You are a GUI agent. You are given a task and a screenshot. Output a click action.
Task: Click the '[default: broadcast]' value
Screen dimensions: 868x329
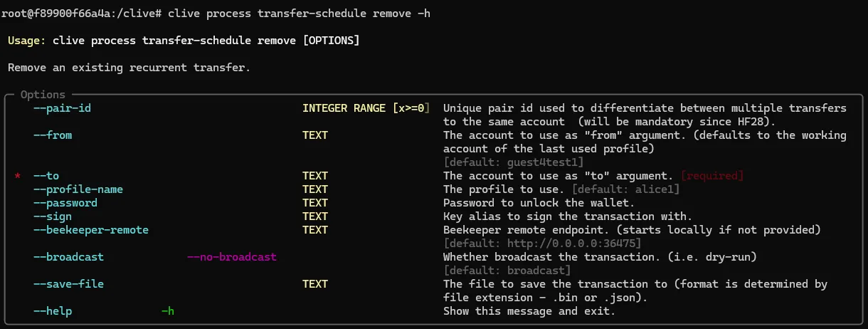[507, 271]
